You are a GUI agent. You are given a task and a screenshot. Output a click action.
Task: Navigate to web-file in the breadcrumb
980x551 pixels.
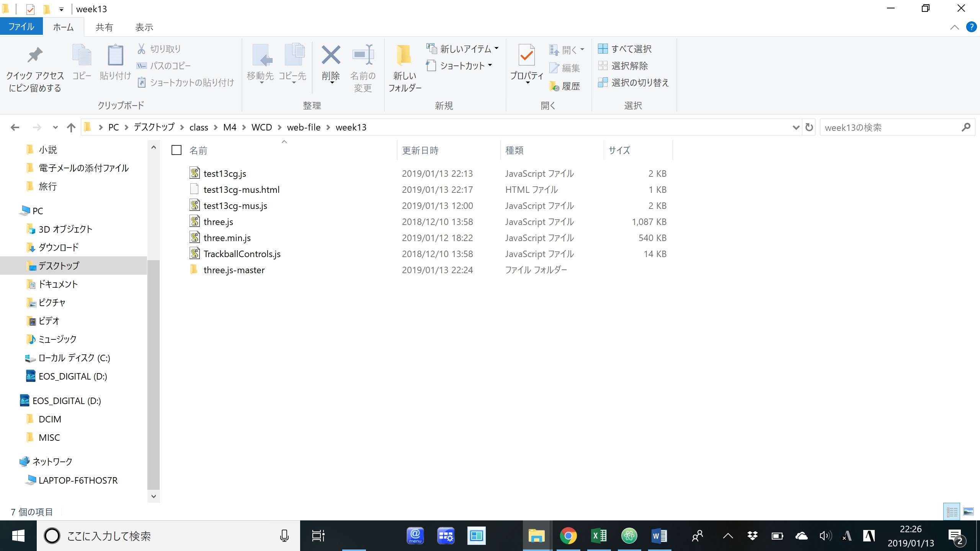coord(304,127)
